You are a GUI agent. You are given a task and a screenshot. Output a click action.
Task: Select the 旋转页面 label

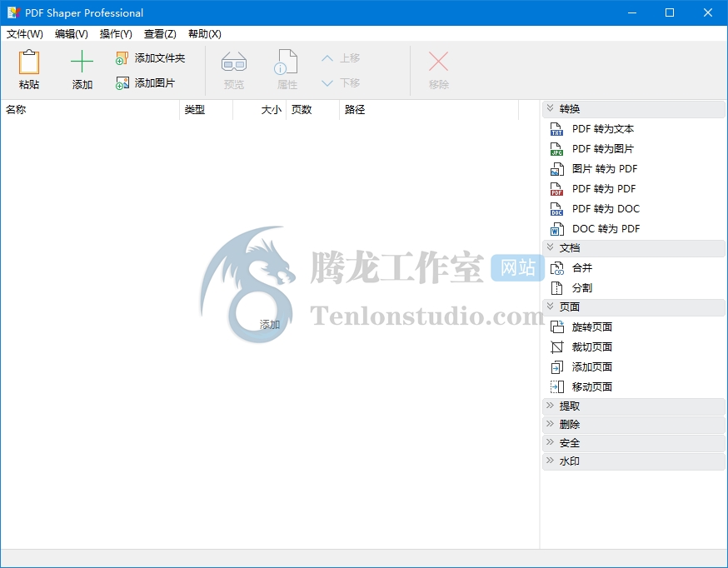pyautogui.click(x=592, y=327)
